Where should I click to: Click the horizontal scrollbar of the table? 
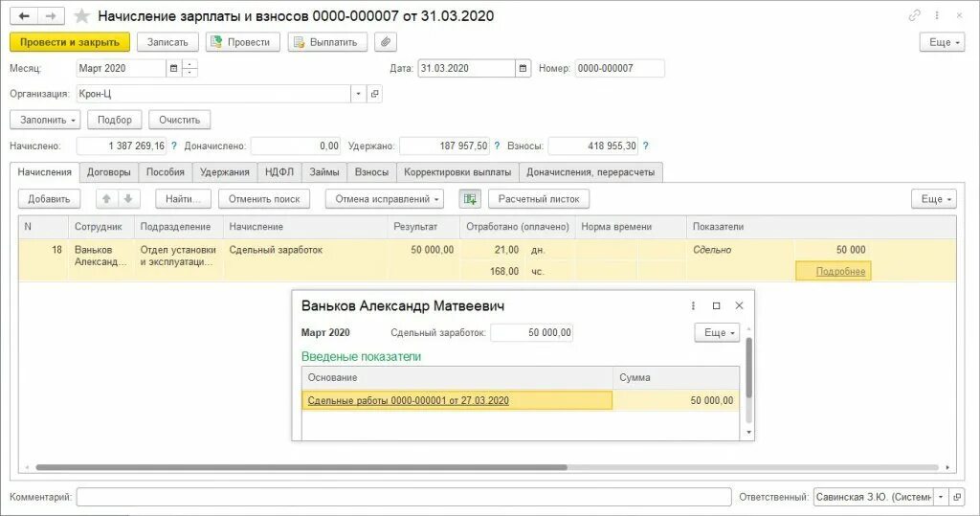pyautogui.click(x=301, y=467)
